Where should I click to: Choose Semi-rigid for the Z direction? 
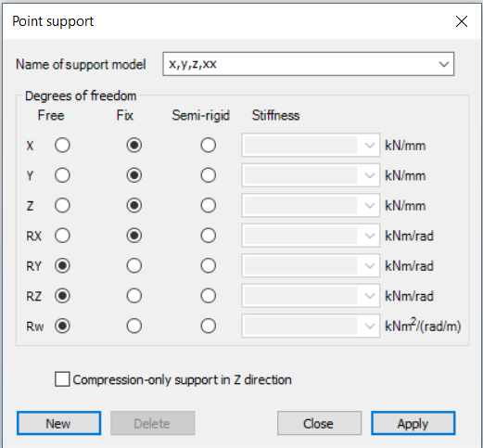pos(209,205)
